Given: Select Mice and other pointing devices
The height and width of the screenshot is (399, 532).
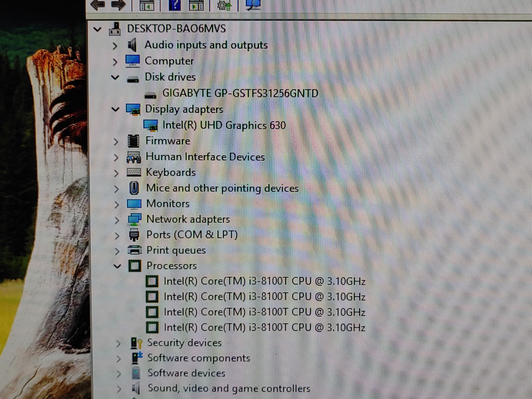Looking at the screenshot, I should click(222, 188).
